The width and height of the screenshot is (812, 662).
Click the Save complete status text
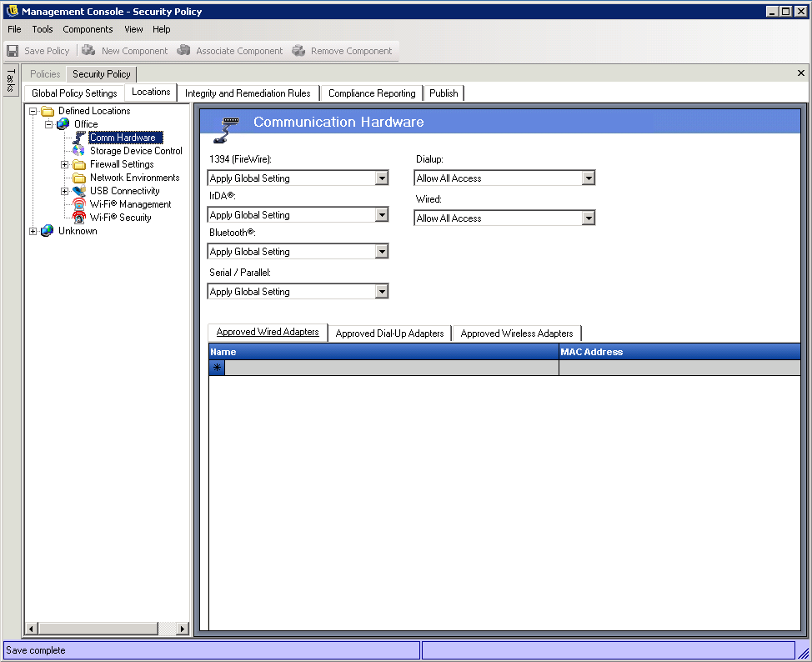coord(36,650)
